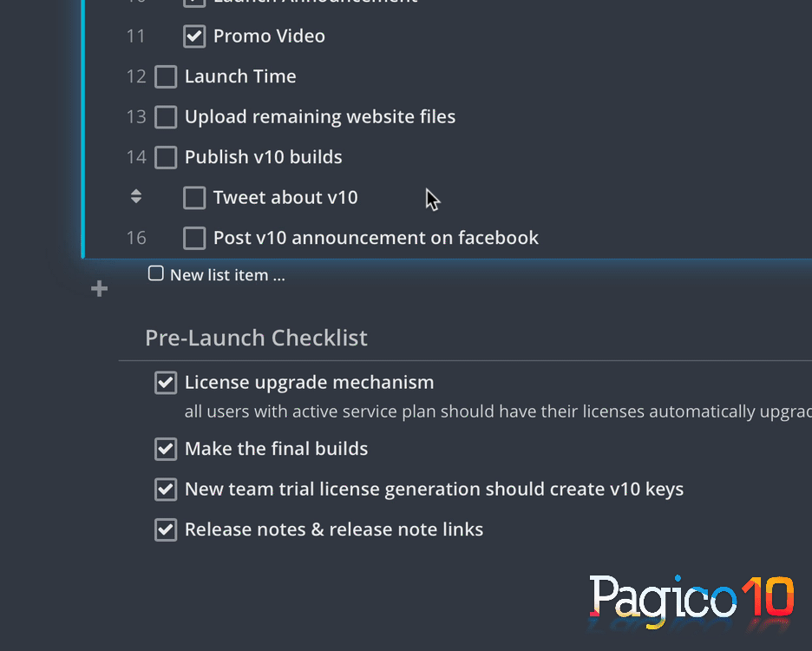Screen dimensions: 812x651
Task: Check the Launch Time checkbox
Action: click(x=166, y=76)
